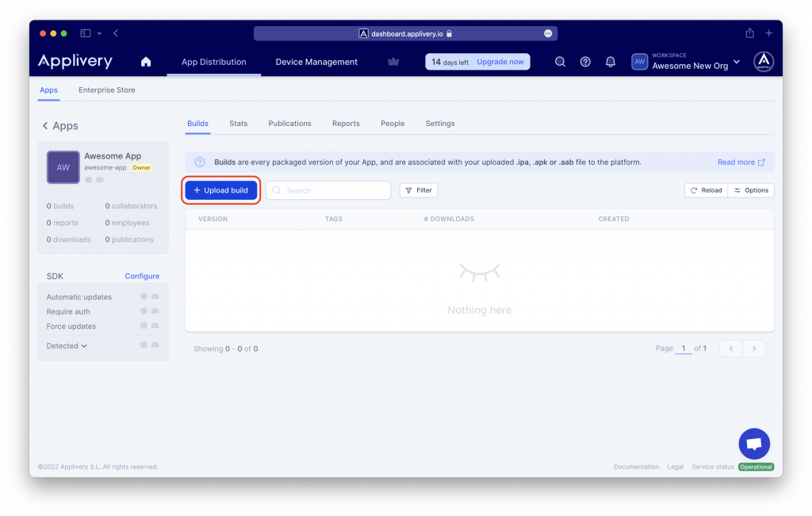Open the user profile avatar
The image size is (812, 516).
point(764,62)
